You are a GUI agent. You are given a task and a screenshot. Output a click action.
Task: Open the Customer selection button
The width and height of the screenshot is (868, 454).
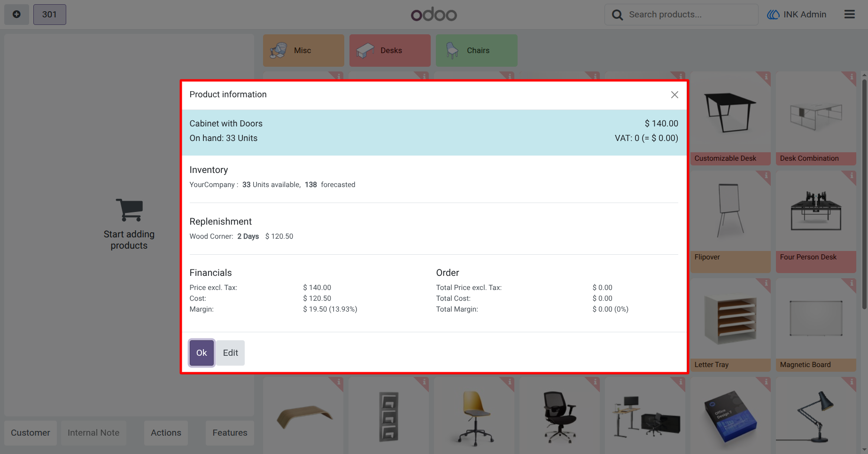tap(31, 433)
